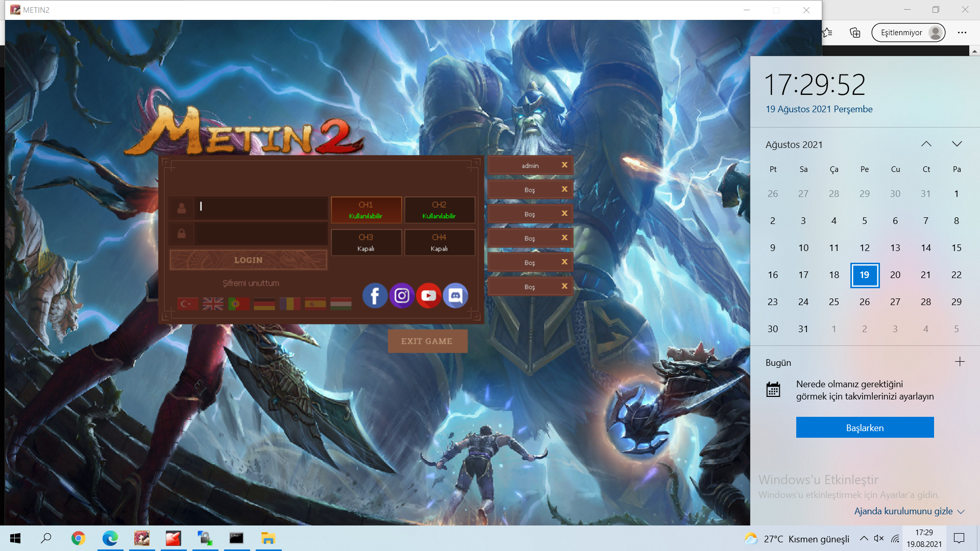Image resolution: width=980 pixels, height=551 pixels.
Task: Collapse agenda via Ajanda kurulumunu gizle
Action: [909, 511]
